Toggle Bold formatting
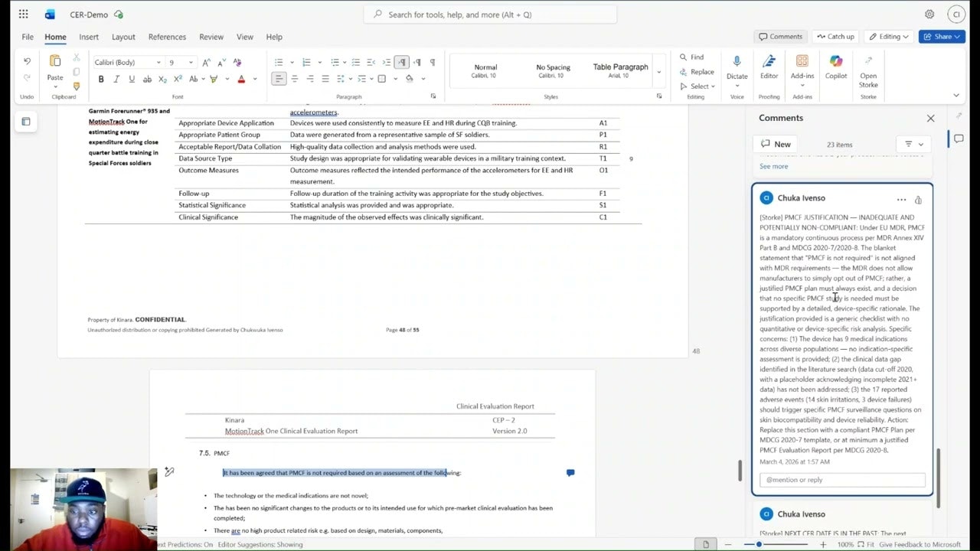Viewport: 980px width, 551px height. (x=101, y=79)
